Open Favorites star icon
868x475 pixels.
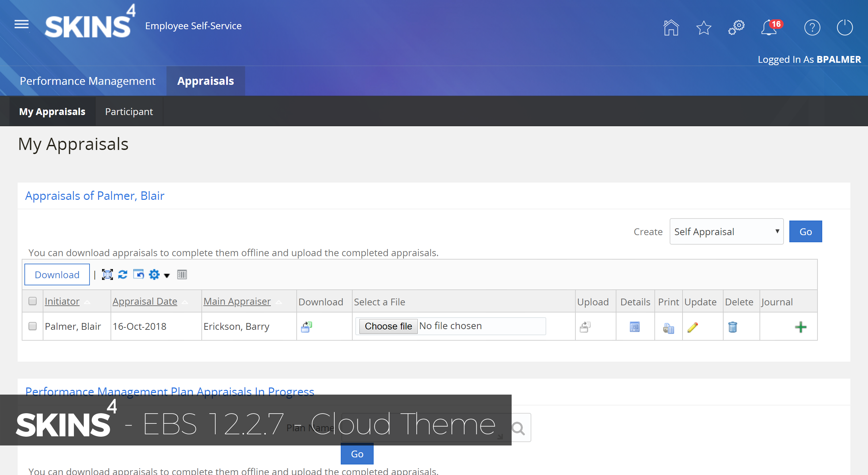click(x=704, y=27)
